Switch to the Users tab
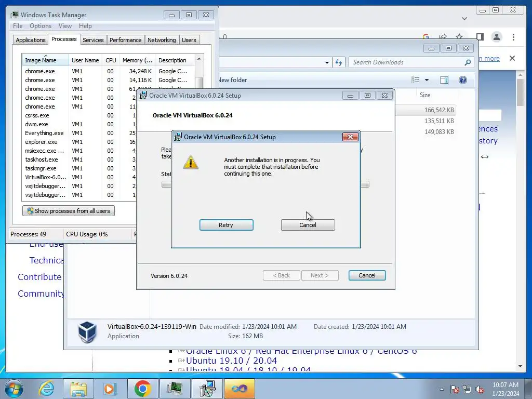532x399 pixels. coord(189,40)
